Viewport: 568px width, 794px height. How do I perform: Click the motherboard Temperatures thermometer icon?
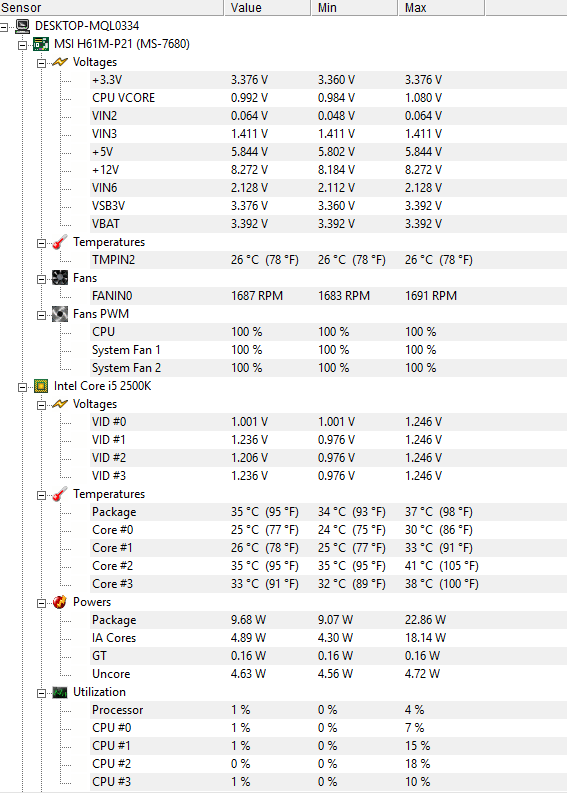click(x=60, y=242)
